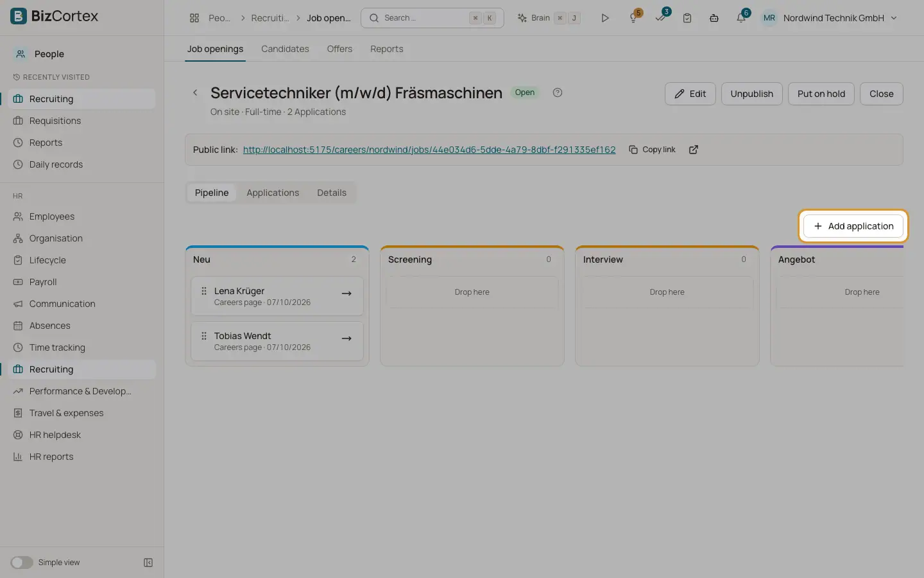Screen dimensions: 924x578
Task: Click the BizCortex logo
Action: tap(55, 16)
